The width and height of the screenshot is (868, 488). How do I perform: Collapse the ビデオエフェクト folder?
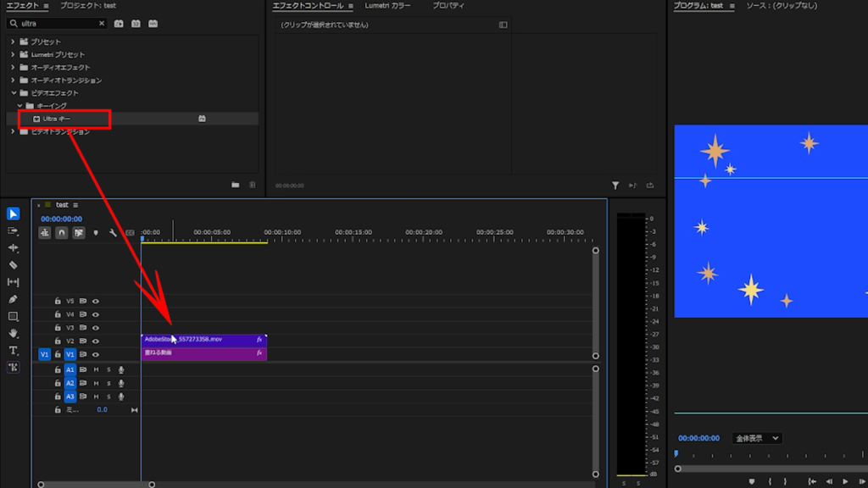[x=13, y=93]
